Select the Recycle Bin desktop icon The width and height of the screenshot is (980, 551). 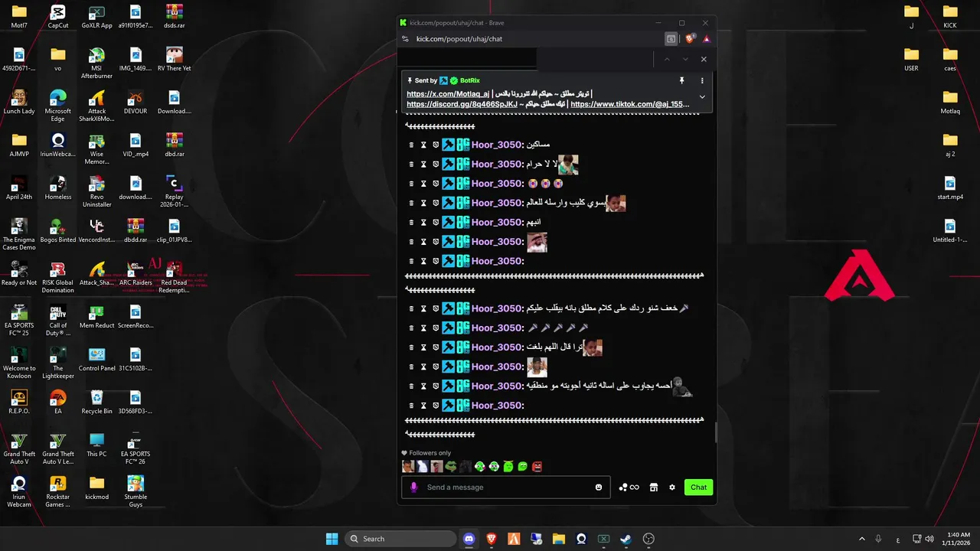(x=97, y=403)
